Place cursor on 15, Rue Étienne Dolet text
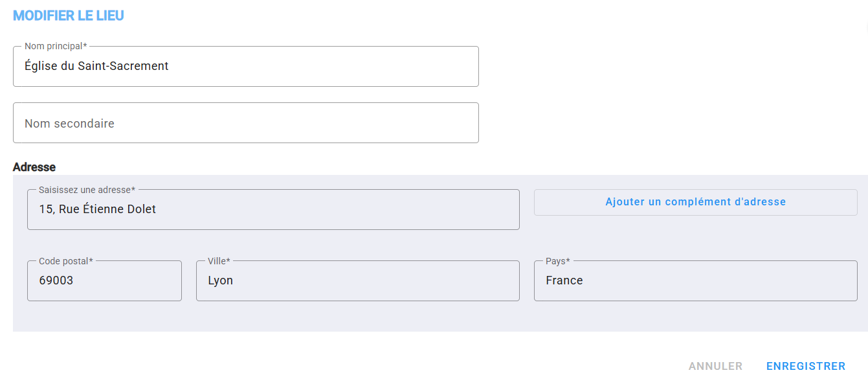The image size is (868, 377). coord(97,209)
